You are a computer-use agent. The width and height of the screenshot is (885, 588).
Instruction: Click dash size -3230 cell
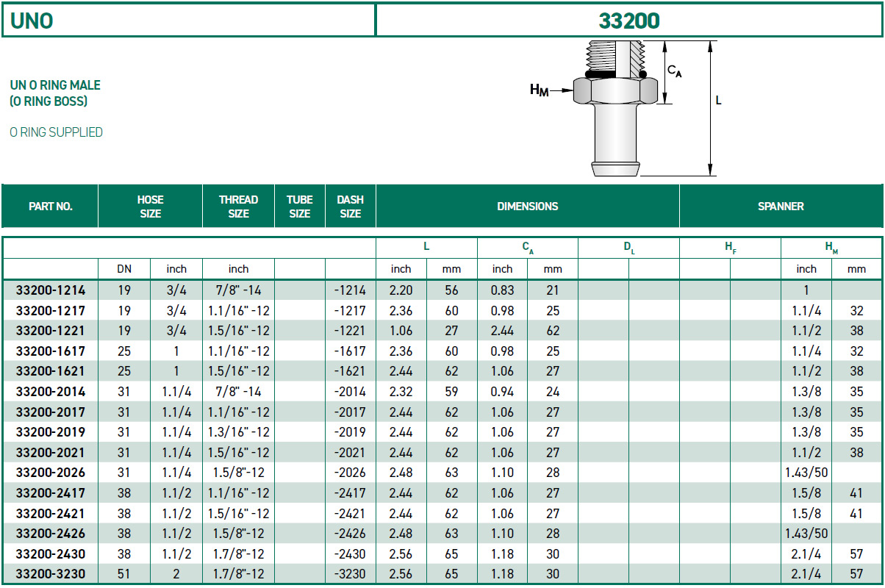coord(349,573)
